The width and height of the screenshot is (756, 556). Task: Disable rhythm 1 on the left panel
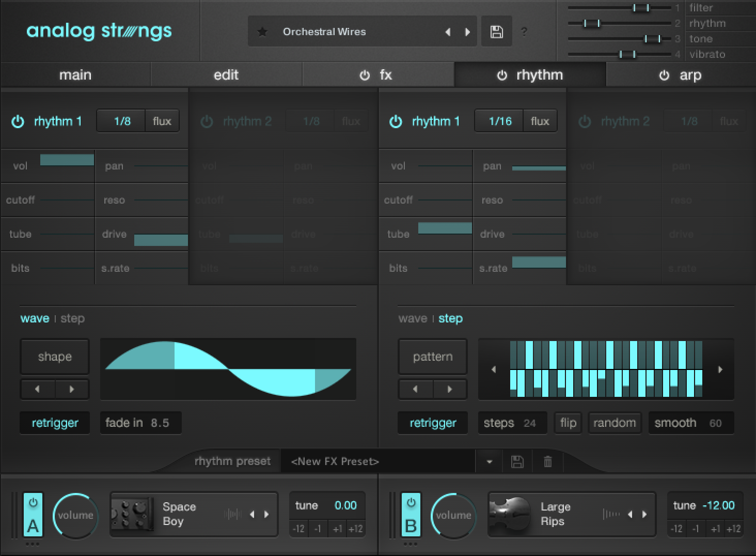click(x=18, y=120)
